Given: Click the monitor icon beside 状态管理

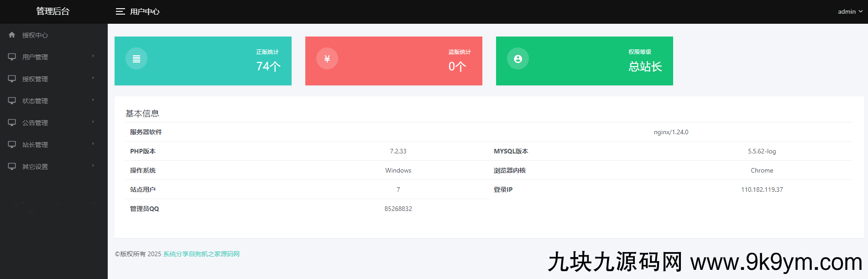Looking at the screenshot, I should tap(12, 100).
